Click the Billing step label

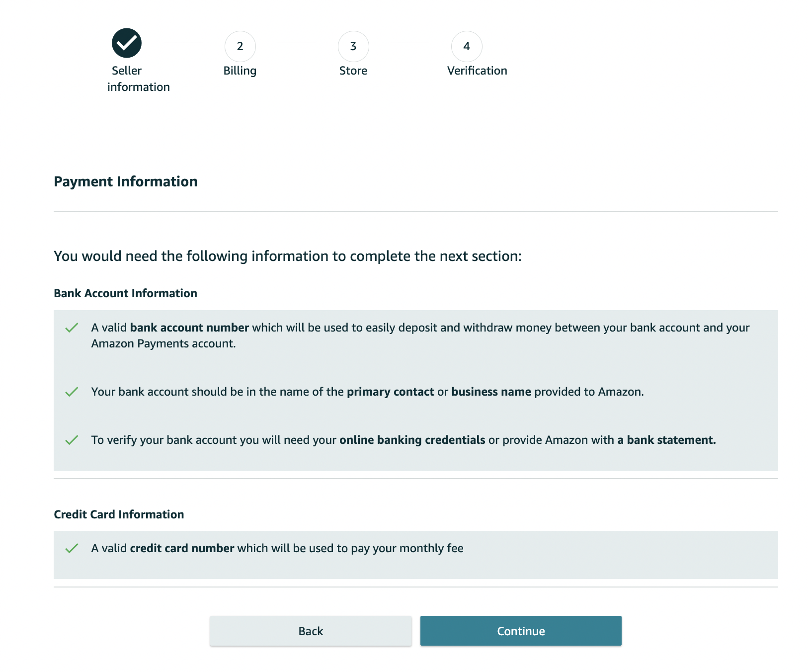[240, 71]
